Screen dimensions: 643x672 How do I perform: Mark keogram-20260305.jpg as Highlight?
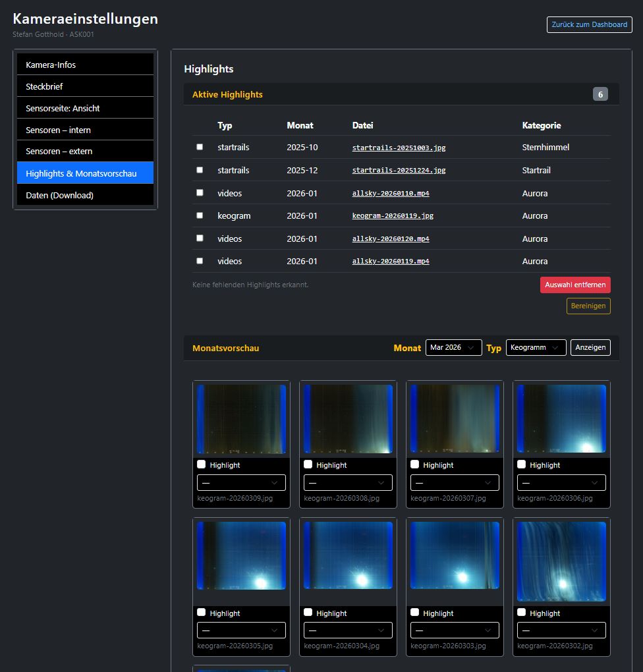202,612
